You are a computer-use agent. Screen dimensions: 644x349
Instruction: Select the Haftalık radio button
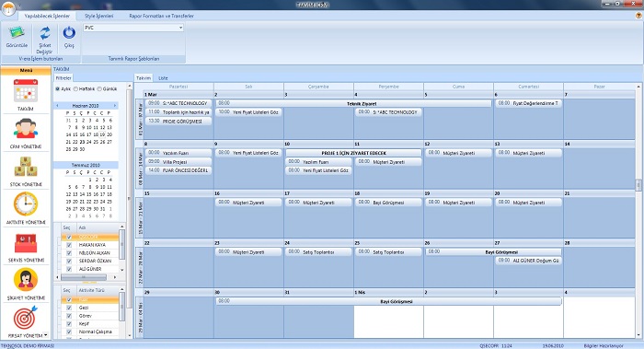76,88
